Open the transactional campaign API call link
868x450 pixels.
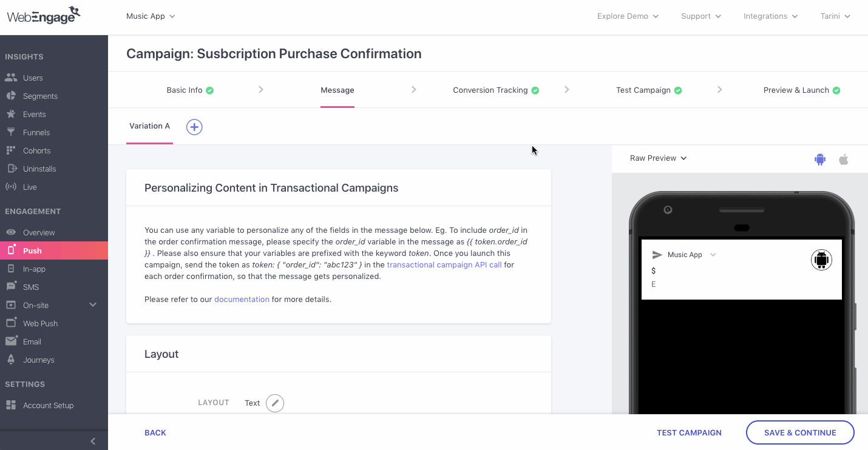444,265
